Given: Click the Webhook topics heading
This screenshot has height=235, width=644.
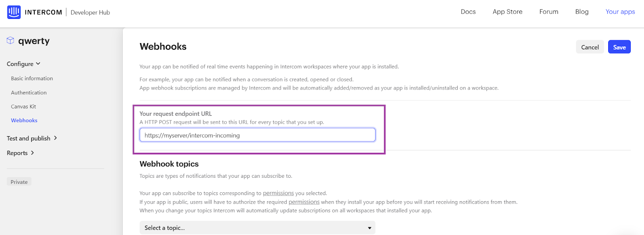Looking at the screenshot, I should pyautogui.click(x=169, y=164).
